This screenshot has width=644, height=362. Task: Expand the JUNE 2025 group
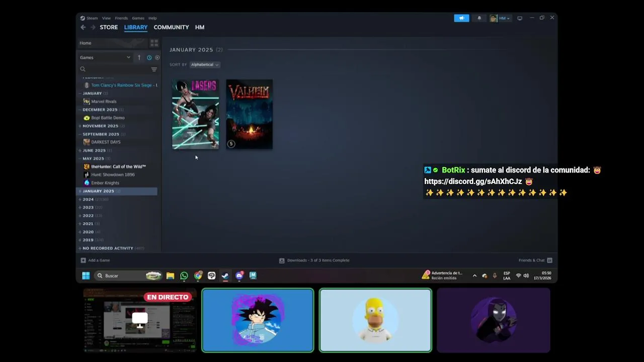click(80, 150)
